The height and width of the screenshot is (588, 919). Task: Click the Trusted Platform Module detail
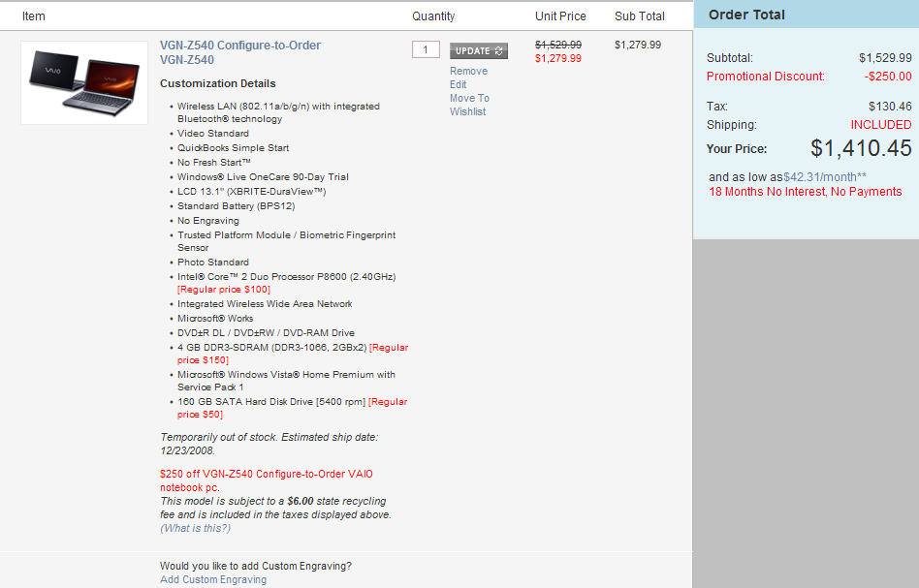(x=287, y=241)
